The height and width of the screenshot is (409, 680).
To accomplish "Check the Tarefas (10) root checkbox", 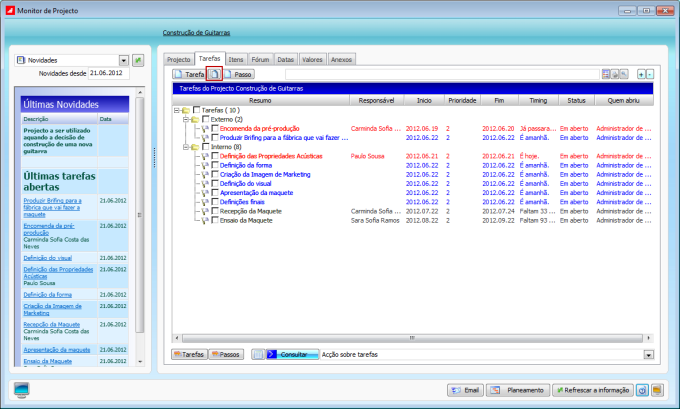I will click(x=196, y=110).
